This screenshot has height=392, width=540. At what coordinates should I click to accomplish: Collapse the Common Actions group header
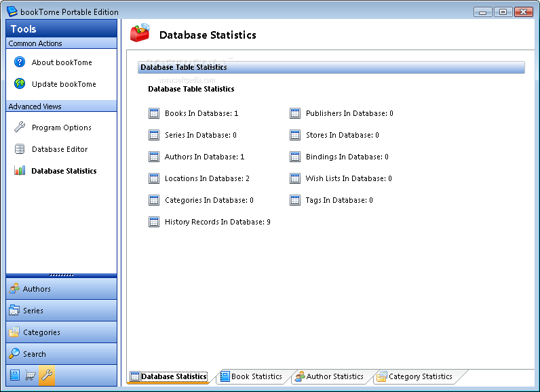point(61,43)
